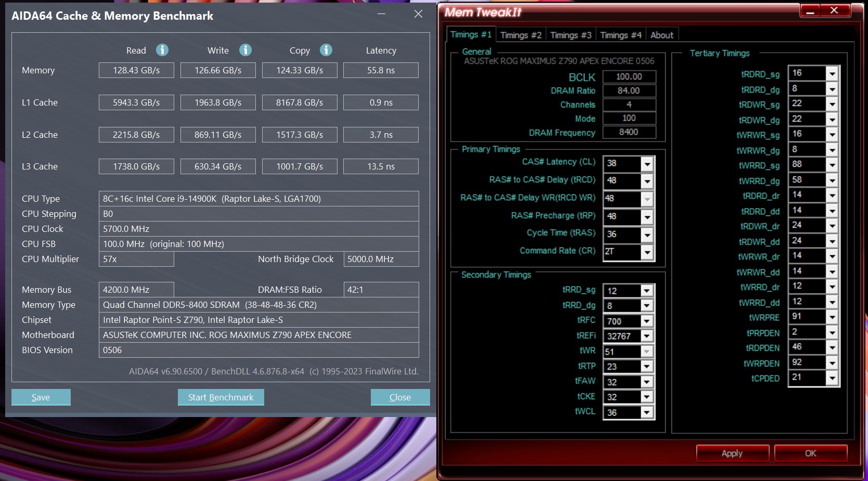Switch to the Timings #1 tab
This screenshot has width=868, height=481.
pyautogui.click(x=471, y=34)
